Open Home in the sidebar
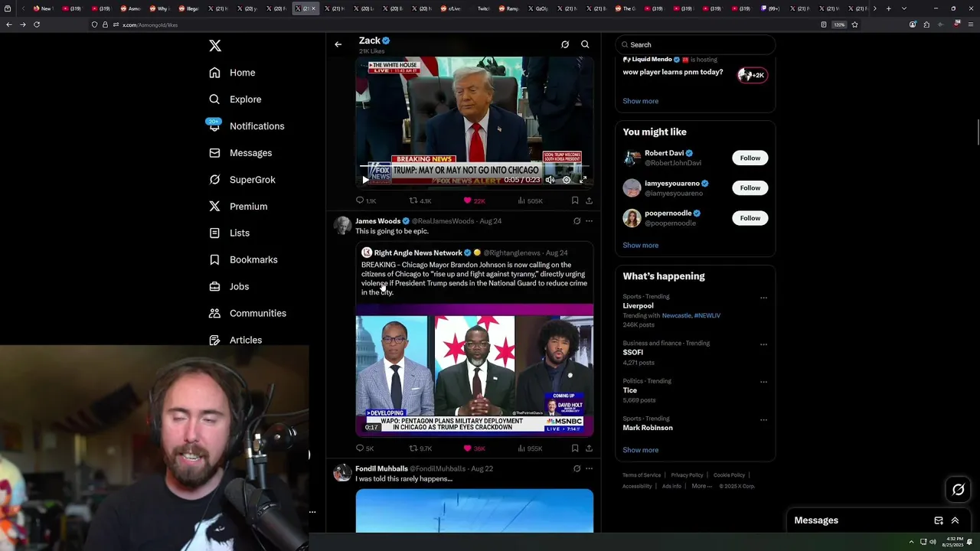The image size is (980, 551). [x=232, y=73]
